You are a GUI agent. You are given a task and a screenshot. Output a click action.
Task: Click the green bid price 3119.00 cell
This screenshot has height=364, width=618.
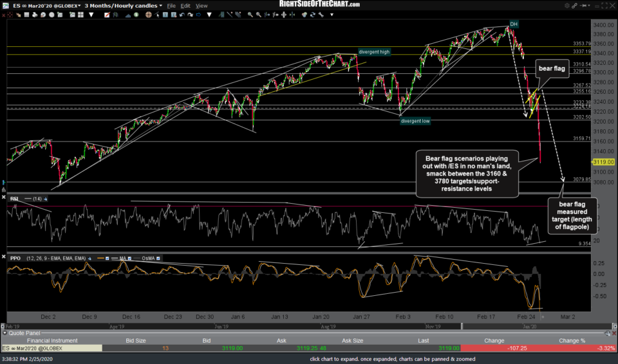(232, 348)
